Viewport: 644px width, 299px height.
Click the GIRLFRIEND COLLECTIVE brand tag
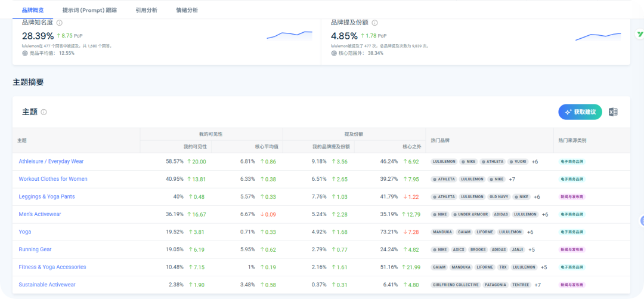(456, 285)
